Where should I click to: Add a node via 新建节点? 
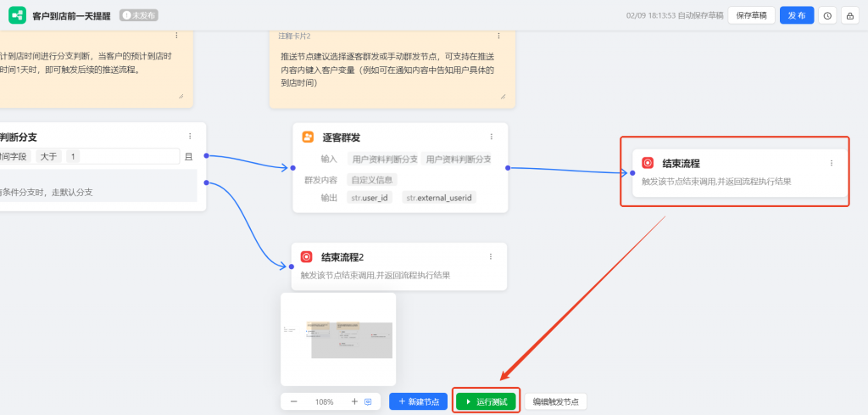[x=418, y=401]
